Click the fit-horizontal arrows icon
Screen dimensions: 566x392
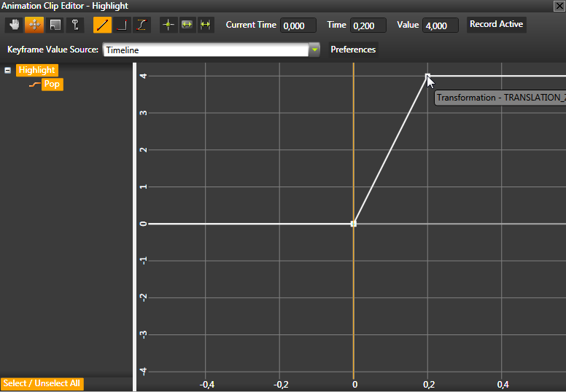pyautogui.click(x=187, y=25)
